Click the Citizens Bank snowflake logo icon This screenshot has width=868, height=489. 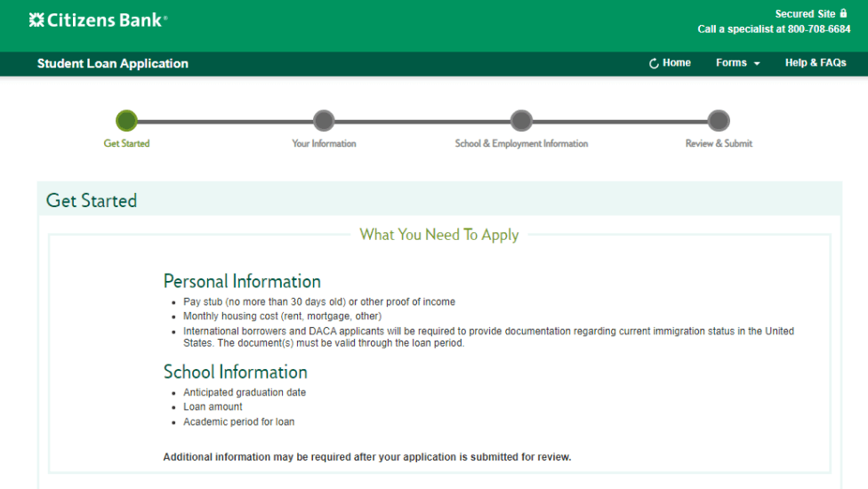click(36, 20)
